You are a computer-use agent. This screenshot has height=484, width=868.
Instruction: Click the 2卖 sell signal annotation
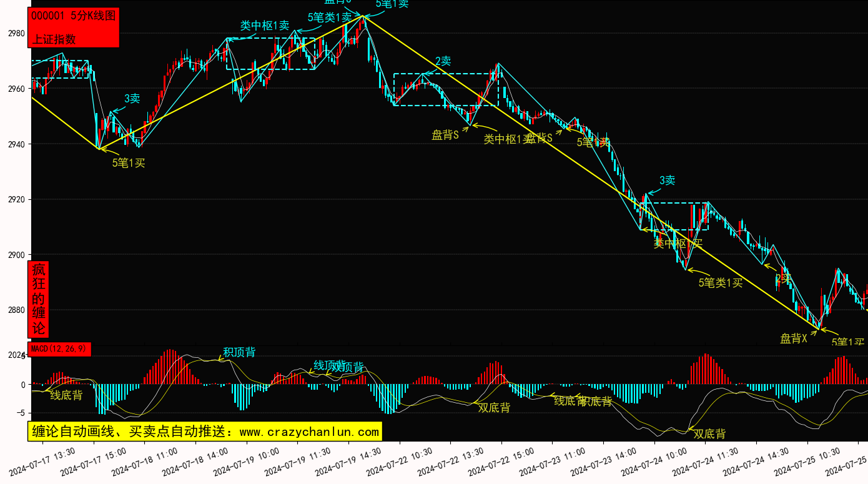tap(443, 61)
